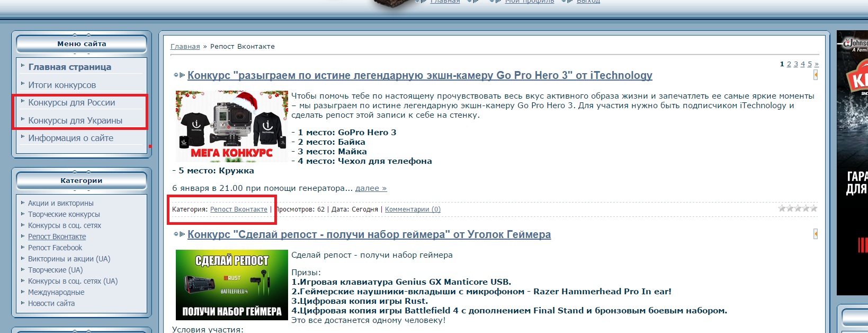
Task: Open the Конкурсы в соц. сетях (UA) category
Action: [x=73, y=281]
